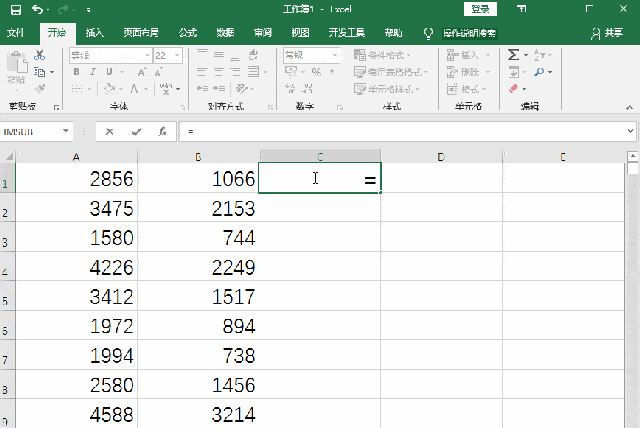
Task: Click the Save icon in the title bar
Action: [16, 9]
